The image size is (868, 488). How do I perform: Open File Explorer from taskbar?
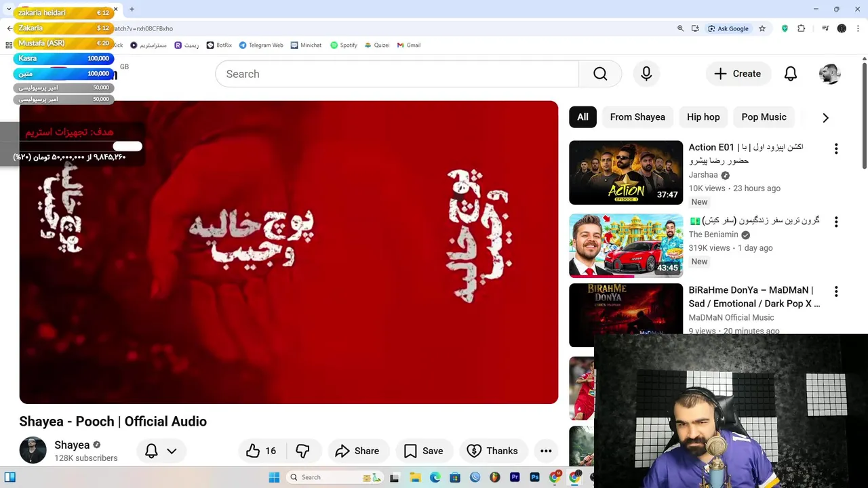coord(415,477)
